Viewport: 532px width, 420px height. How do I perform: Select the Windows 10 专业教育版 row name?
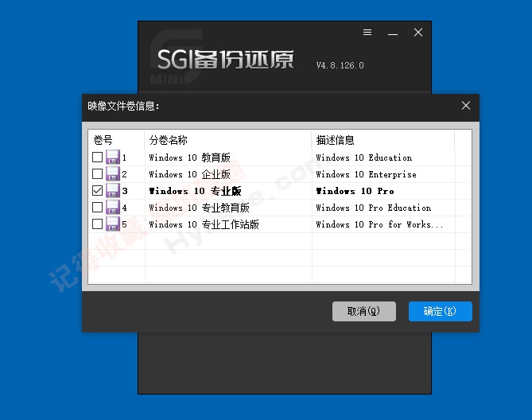(199, 208)
